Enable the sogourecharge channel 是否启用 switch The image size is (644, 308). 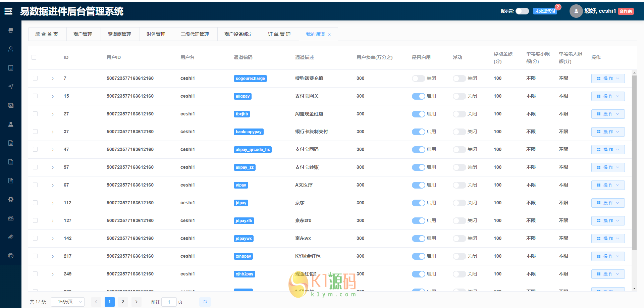coord(418,79)
